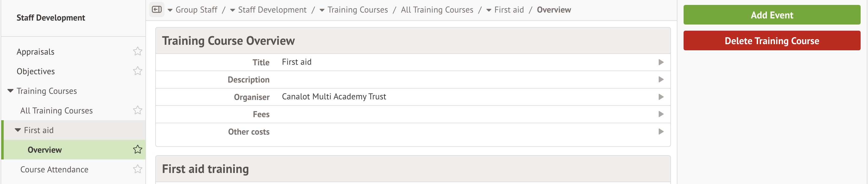Click the Organiser row arrow icon
The width and height of the screenshot is (868, 184).
(x=661, y=97)
